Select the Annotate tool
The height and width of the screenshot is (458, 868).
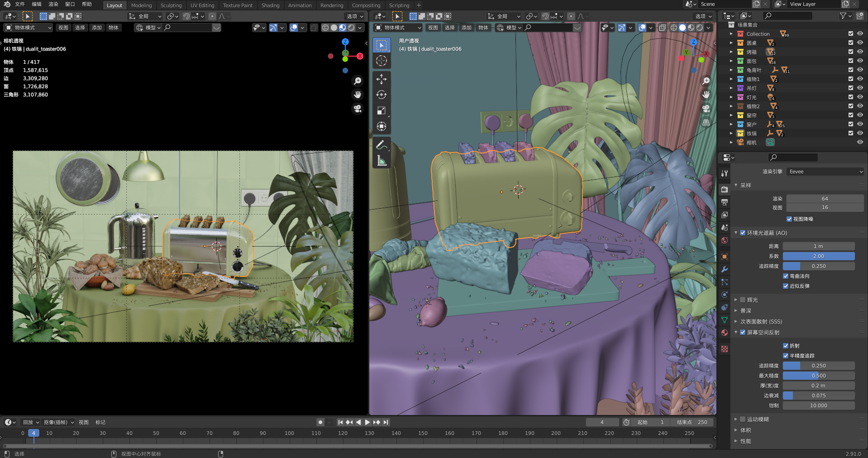click(382, 145)
